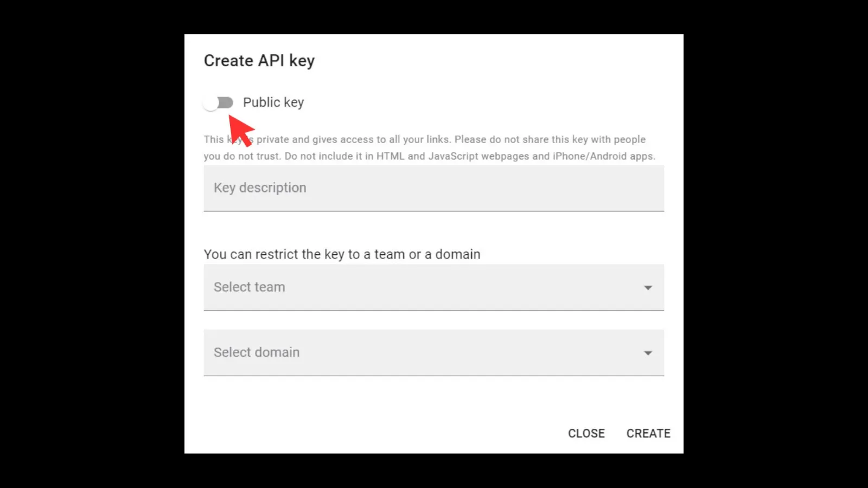Click the private key warning paragraph
The image size is (868, 488).
(430, 147)
